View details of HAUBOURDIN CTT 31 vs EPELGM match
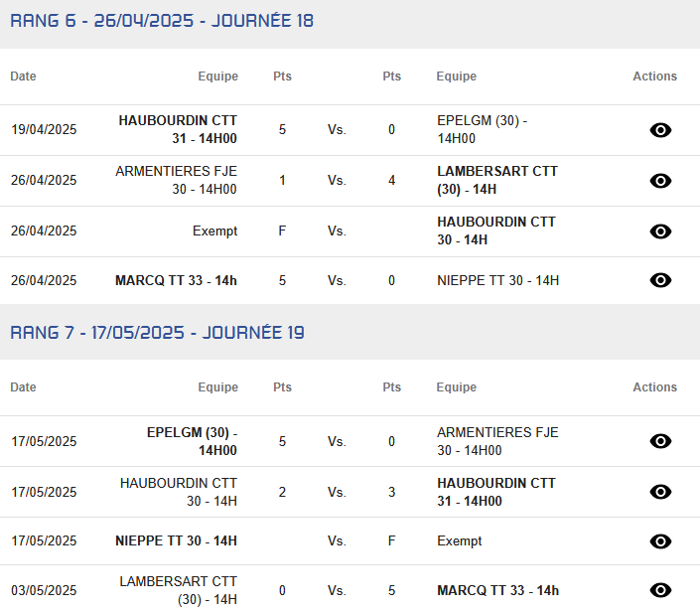Image resolution: width=700 pixels, height=614 pixels. click(x=660, y=130)
